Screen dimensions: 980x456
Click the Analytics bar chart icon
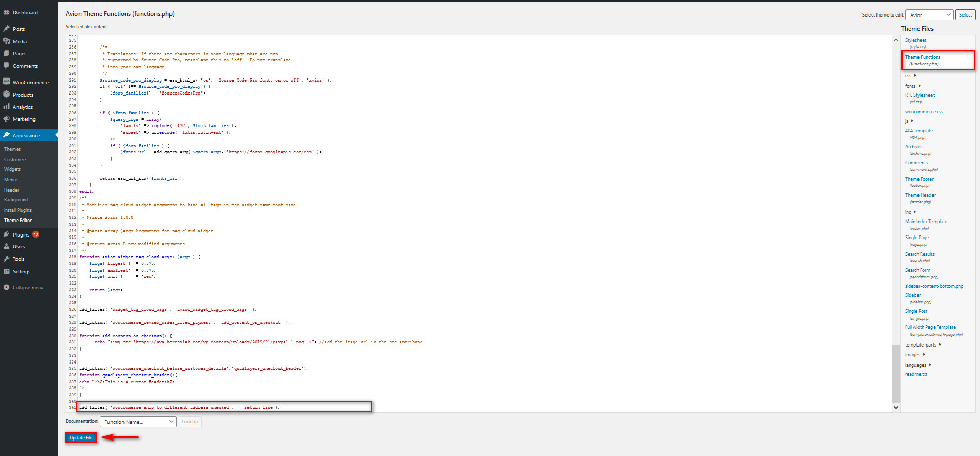(x=7, y=107)
